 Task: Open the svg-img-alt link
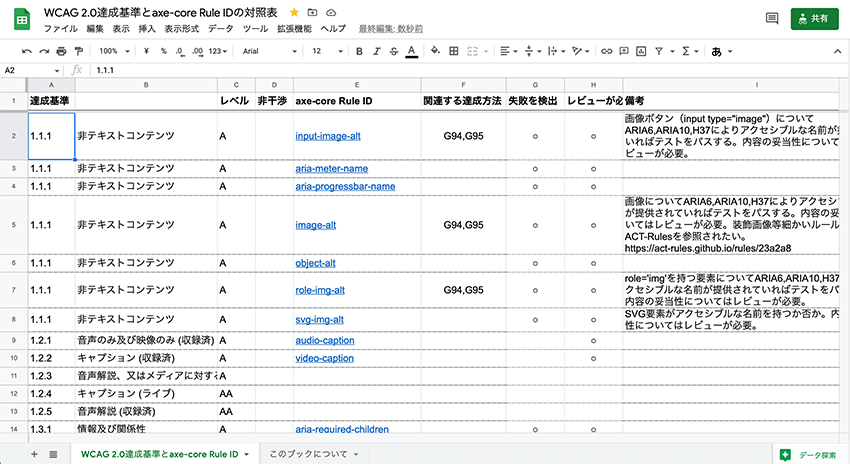pyautogui.click(x=319, y=319)
